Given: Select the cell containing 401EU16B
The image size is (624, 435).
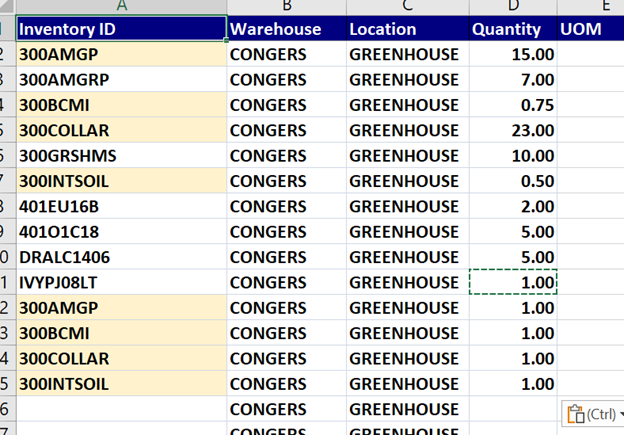Looking at the screenshot, I should coord(122,206).
